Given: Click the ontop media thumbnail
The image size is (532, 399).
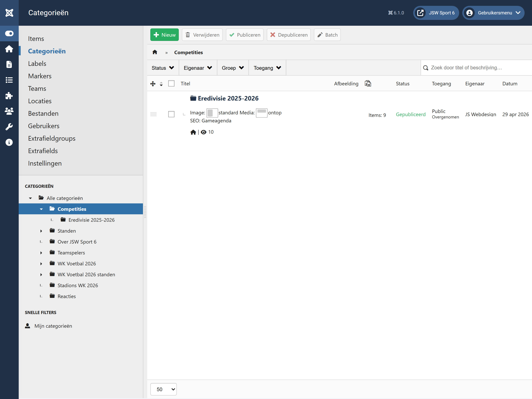Looking at the screenshot, I should (x=262, y=113).
